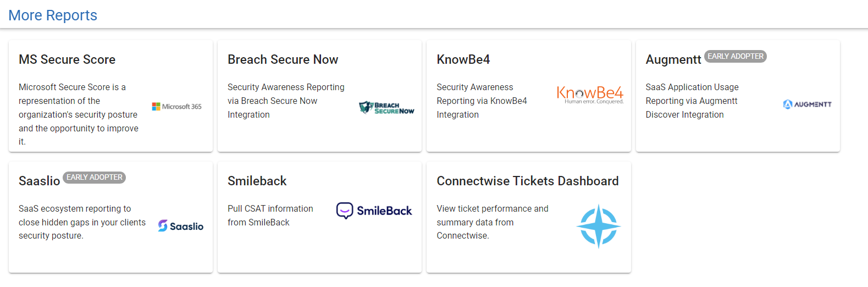Image resolution: width=868 pixels, height=287 pixels.
Task: Click the SmileBack logo
Action: [374, 211]
